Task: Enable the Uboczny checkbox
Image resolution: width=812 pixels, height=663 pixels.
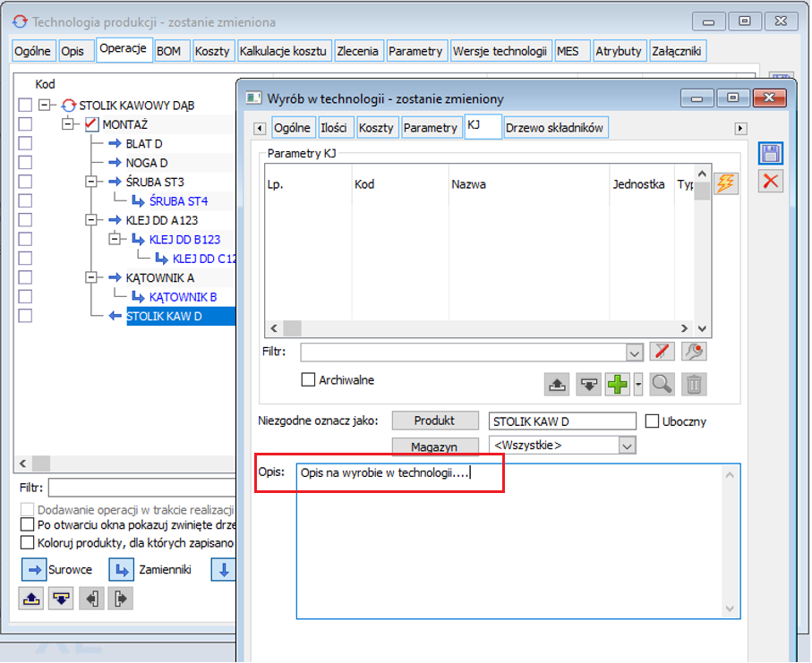Action: 653,421
